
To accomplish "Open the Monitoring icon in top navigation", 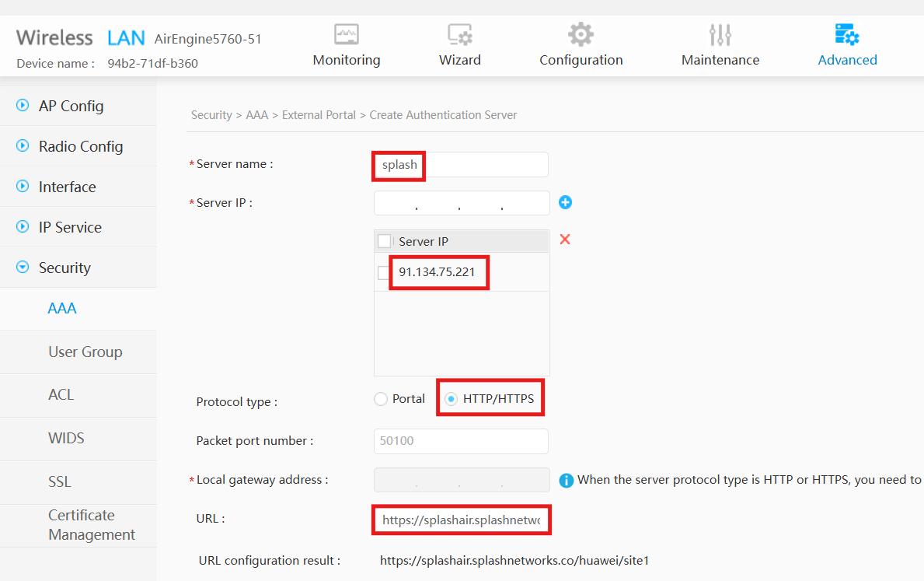I will point(347,34).
